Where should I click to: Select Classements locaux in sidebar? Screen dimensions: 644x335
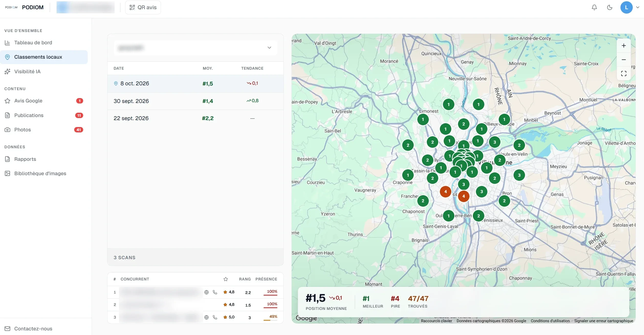44,57
